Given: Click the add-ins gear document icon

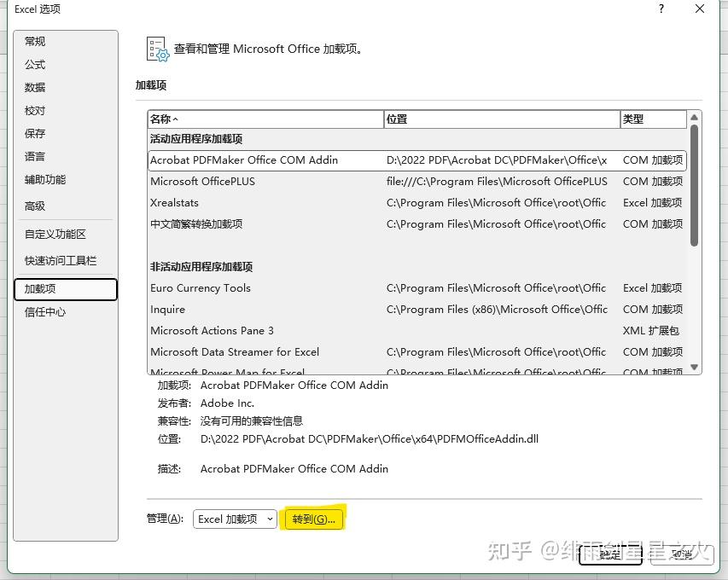Looking at the screenshot, I should click(158, 49).
